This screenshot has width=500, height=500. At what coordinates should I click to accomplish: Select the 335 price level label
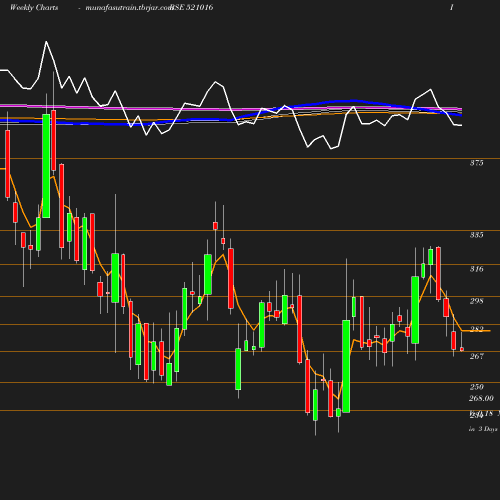pyautogui.click(x=476, y=235)
